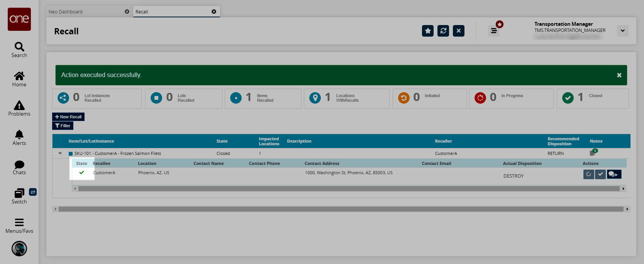Click the Lots Recalled tile
This screenshot has width=644, height=264.
pyautogui.click(x=184, y=98)
